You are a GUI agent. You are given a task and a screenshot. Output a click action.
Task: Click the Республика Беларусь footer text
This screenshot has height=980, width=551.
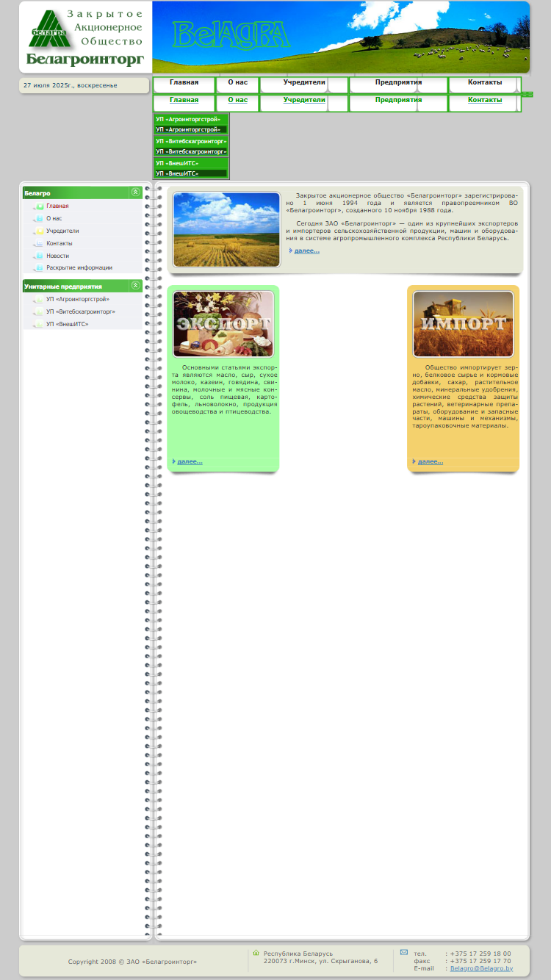(298, 954)
